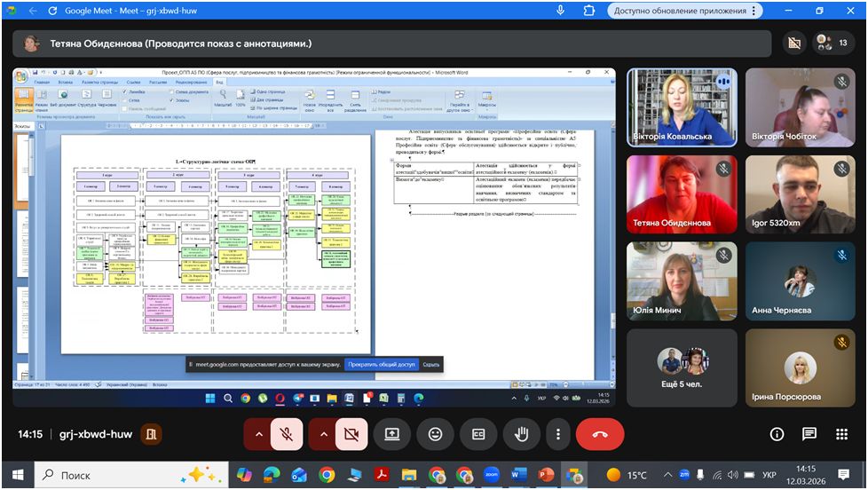The height and width of the screenshot is (490, 868).
Task: Open video settings chevron beside camera
Action: tap(324, 434)
